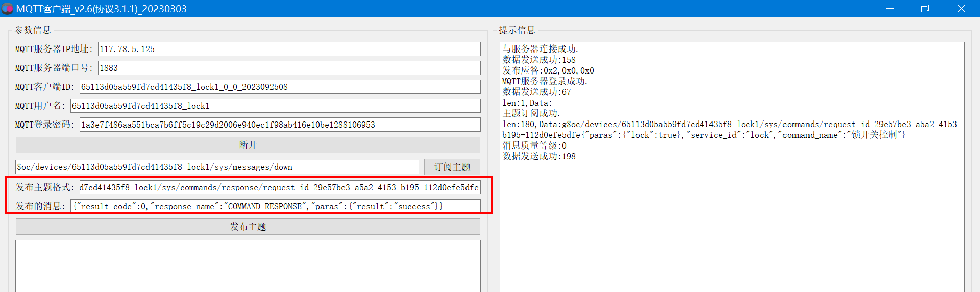980x292 pixels.
Task: Click the subscribe topic path field
Action: (217, 167)
